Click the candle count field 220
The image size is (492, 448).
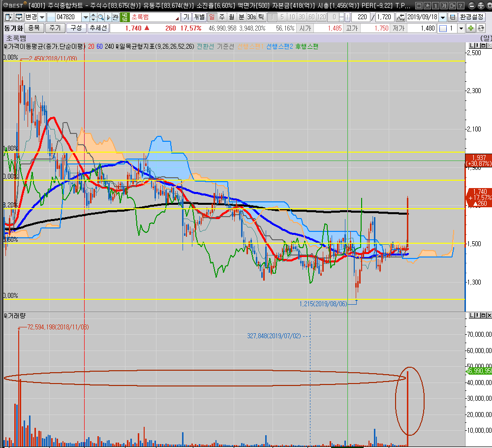(x=361, y=17)
